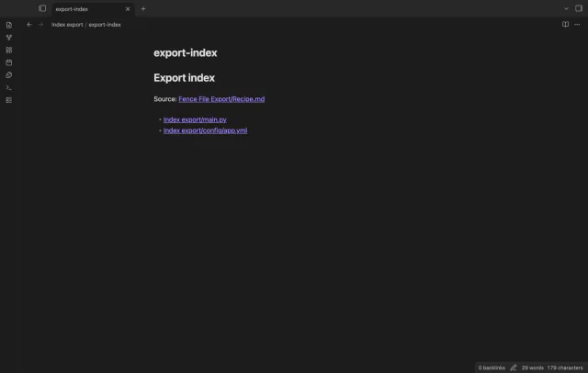This screenshot has width=588, height=373.
Task: Close the export-index tab
Action: coord(128,9)
